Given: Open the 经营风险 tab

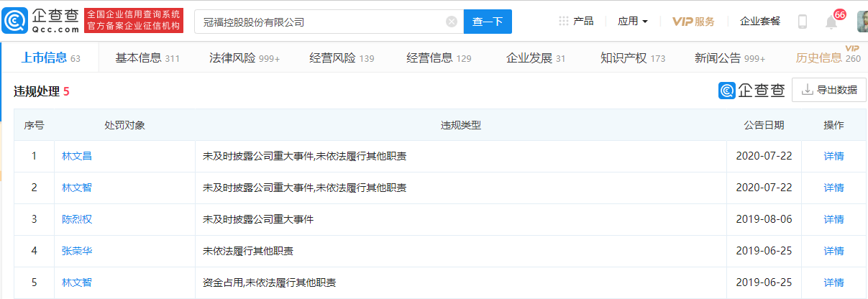Looking at the screenshot, I should 342,58.
